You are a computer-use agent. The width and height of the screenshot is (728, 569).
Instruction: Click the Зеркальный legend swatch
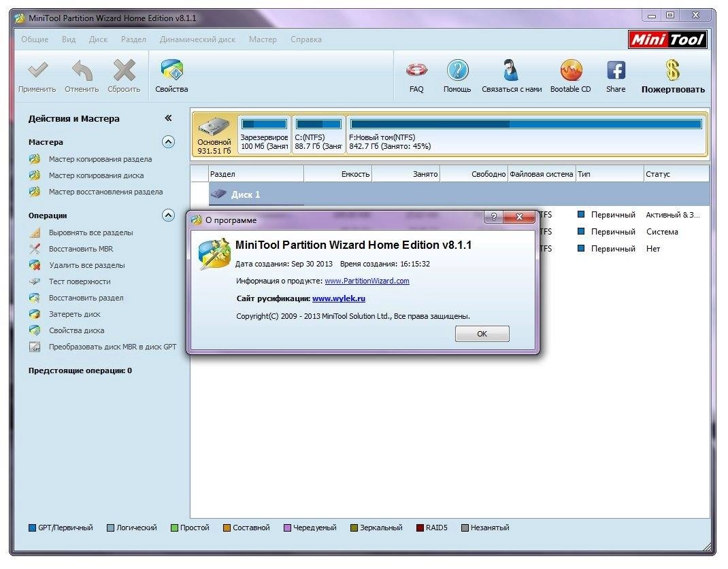coord(354,528)
